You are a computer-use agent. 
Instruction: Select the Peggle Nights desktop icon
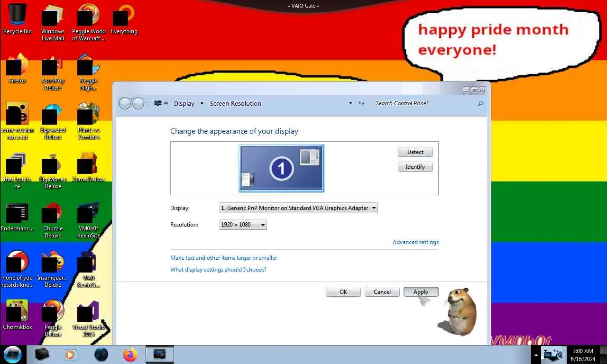(x=89, y=72)
